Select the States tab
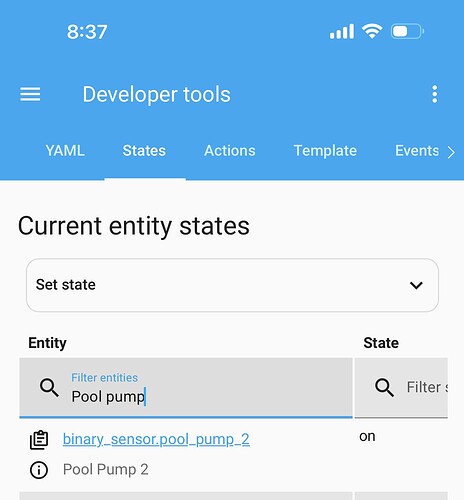The height and width of the screenshot is (500, 464). tap(144, 151)
